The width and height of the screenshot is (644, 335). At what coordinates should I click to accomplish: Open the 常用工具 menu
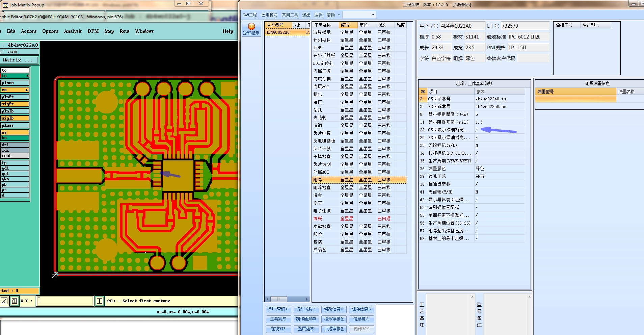point(290,15)
